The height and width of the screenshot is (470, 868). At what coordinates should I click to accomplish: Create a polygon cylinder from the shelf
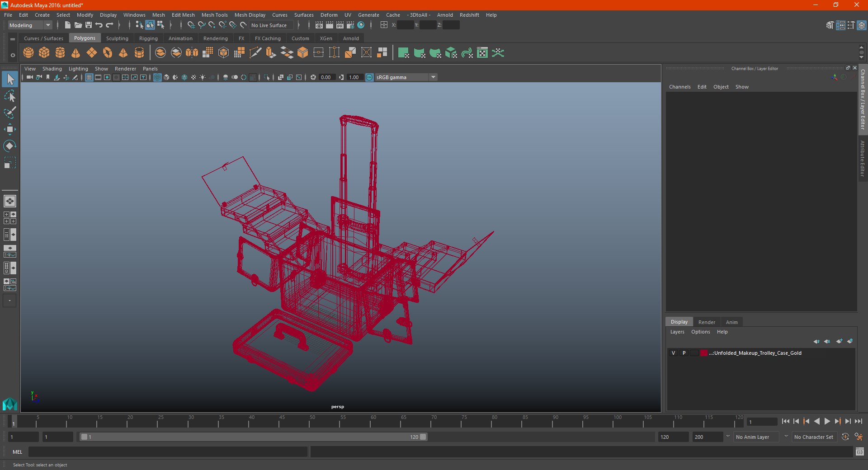[60, 53]
